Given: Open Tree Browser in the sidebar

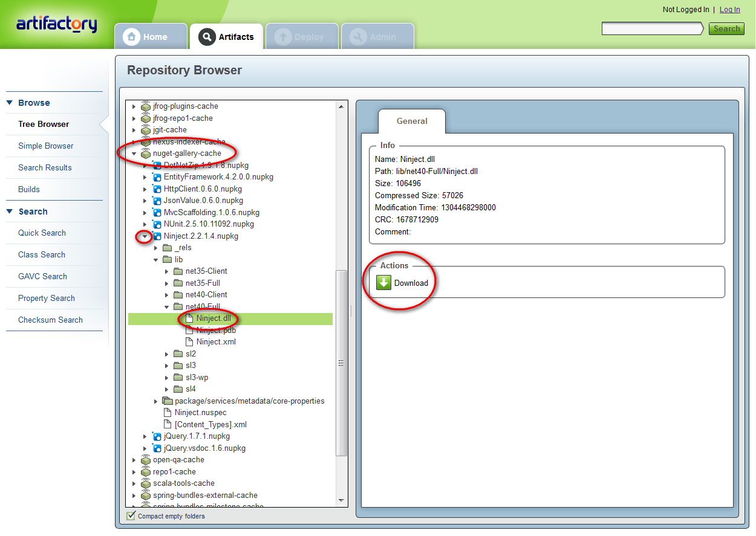Looking at the screenshot, I should coord(44,124).
